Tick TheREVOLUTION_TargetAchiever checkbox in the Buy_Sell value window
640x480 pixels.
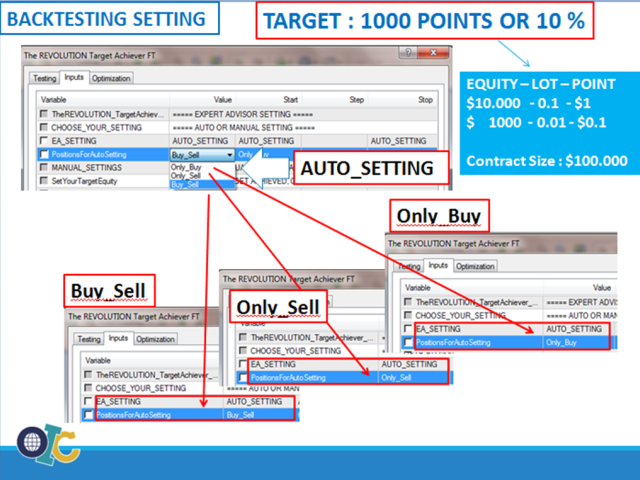88,374
